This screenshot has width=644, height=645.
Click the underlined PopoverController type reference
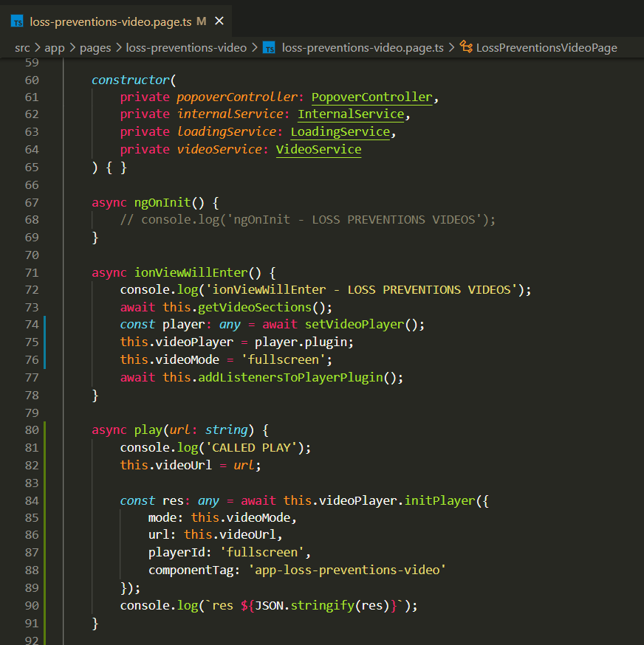tap(371, 97)
